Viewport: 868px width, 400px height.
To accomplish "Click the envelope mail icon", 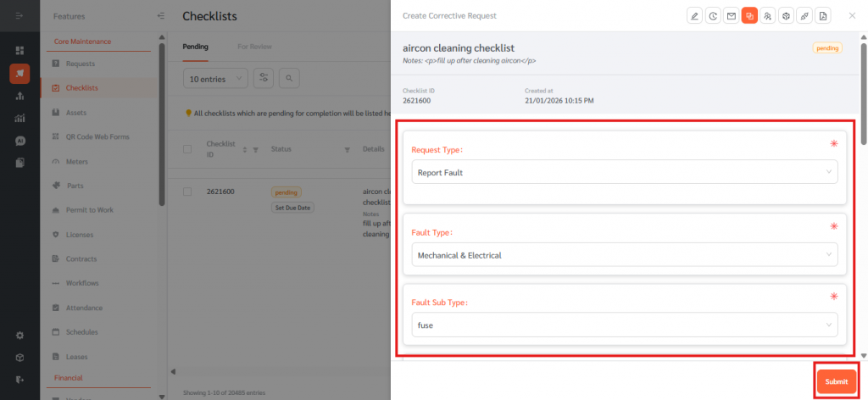I will tap(731, 16).
